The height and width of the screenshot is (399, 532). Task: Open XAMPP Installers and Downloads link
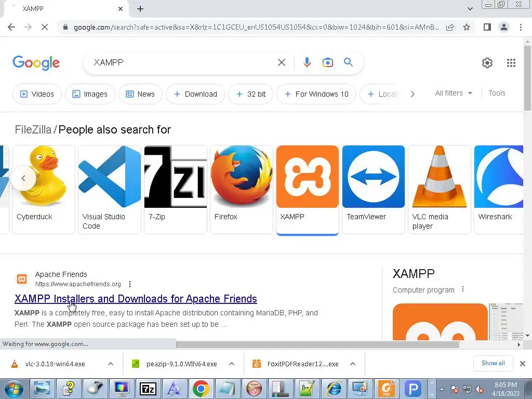(x=136, y=299)
